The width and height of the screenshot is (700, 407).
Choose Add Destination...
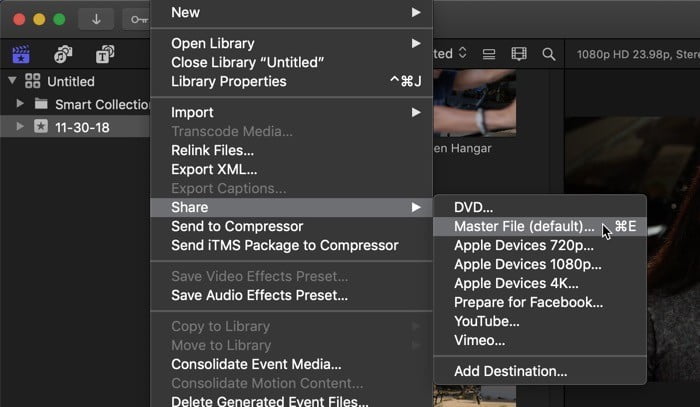540,371
